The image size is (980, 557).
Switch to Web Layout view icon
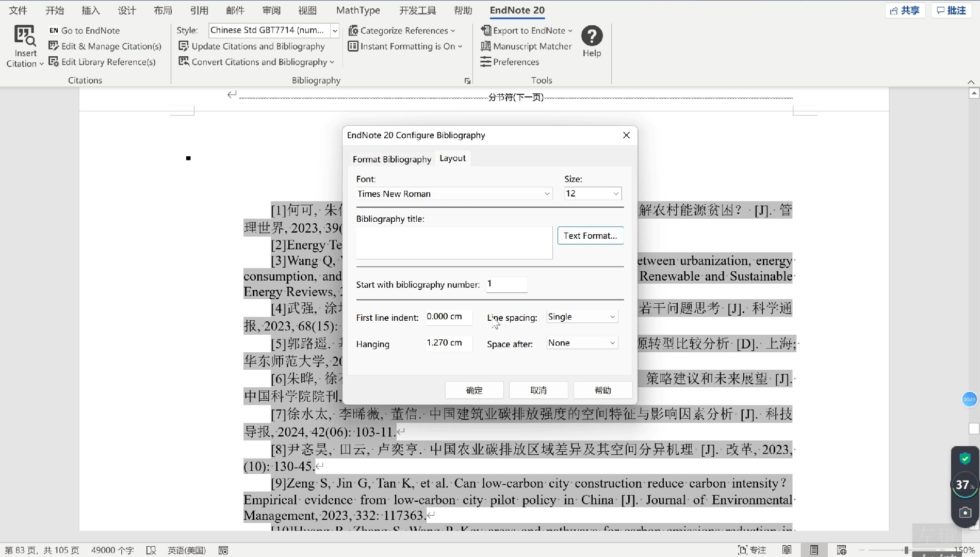coord(842,550)
